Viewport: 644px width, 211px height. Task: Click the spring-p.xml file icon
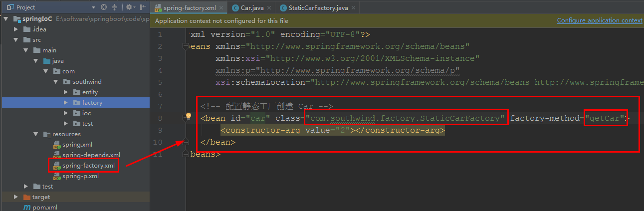[x=57, y=176]
